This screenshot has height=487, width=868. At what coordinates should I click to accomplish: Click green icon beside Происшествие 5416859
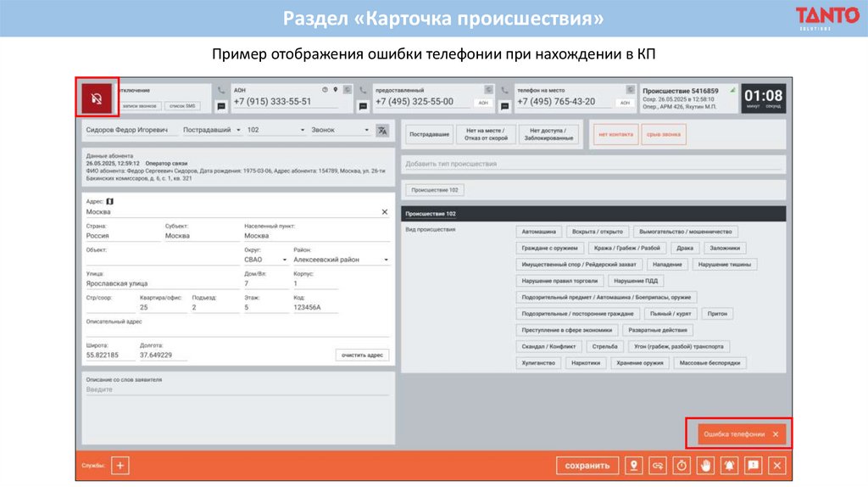pos(732,90)
